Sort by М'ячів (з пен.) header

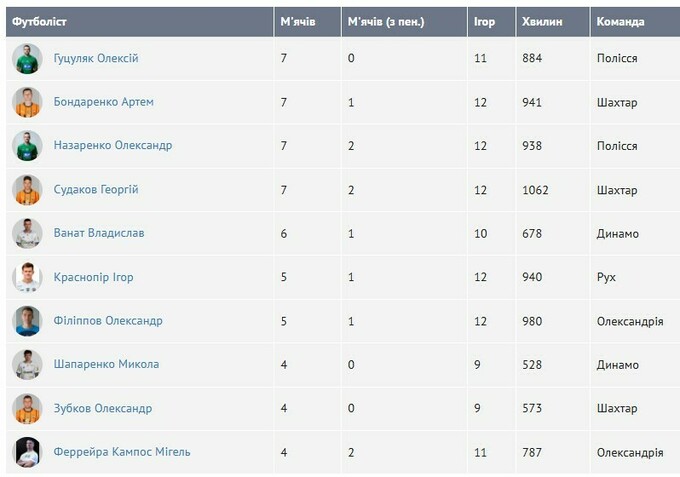386,22
